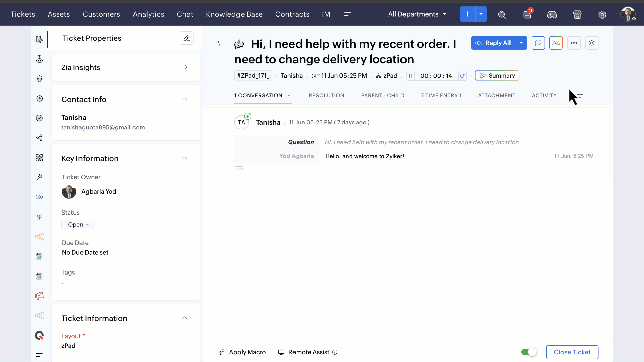Open the Status dropdown showing Open
The image size is (644, 362).
point(78,224)
